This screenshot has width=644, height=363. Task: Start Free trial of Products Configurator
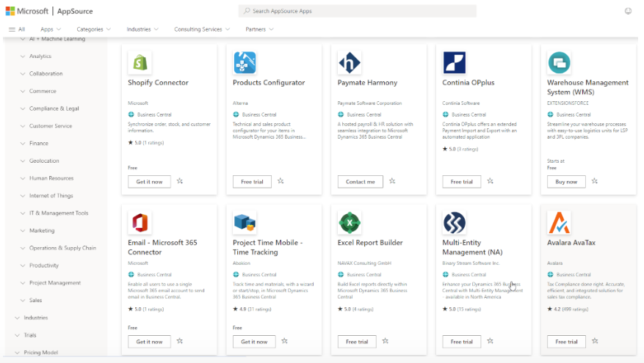(x=252, y=182)
